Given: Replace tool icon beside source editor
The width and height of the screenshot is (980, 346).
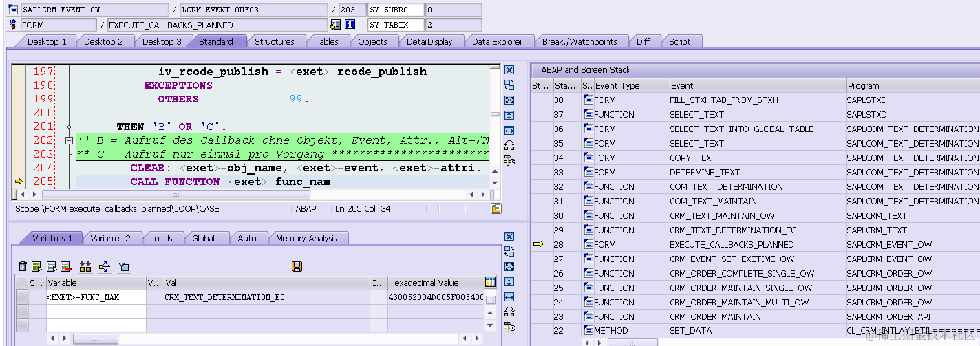Looking at the screenshot, I should coord(509,145).
